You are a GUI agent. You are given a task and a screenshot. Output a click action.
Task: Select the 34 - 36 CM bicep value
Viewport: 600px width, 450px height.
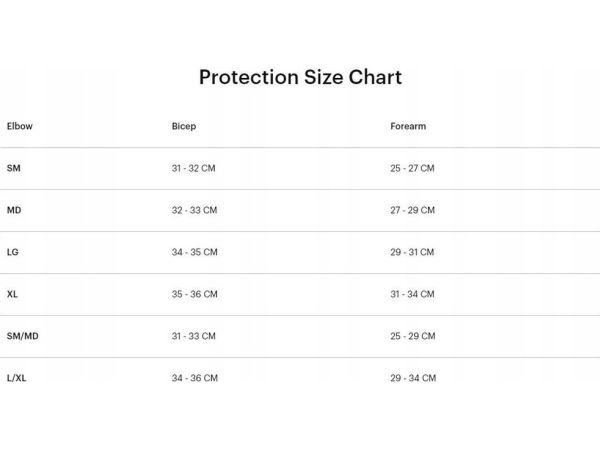coord(194,378)
